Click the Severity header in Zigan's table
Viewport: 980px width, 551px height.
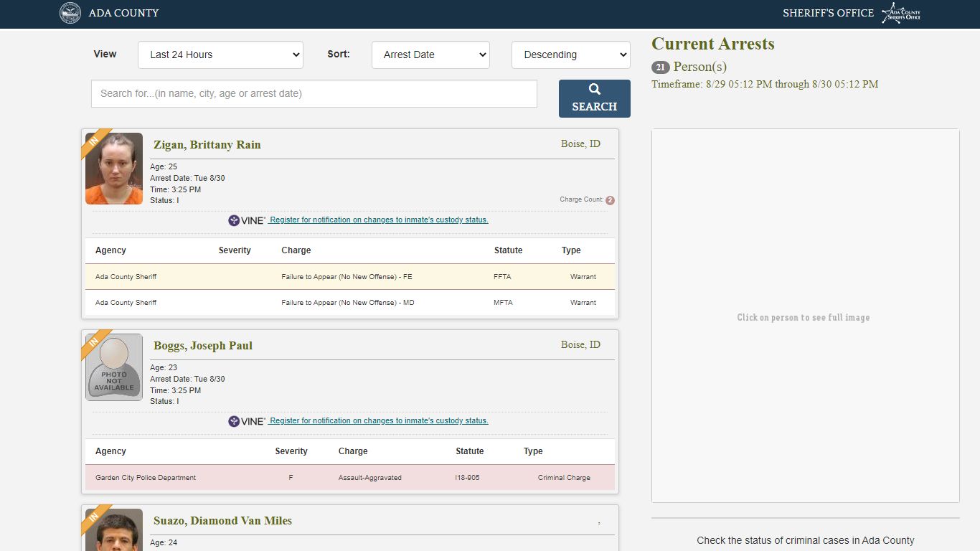[235, 250]
